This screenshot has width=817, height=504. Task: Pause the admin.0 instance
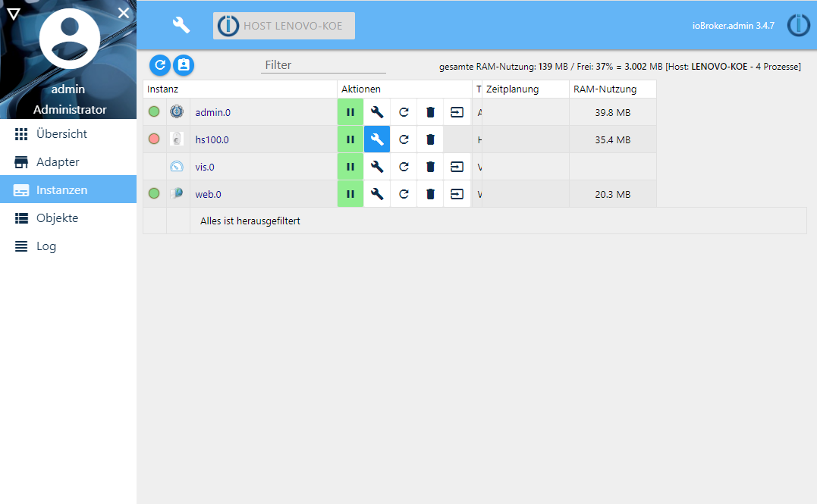350,112
